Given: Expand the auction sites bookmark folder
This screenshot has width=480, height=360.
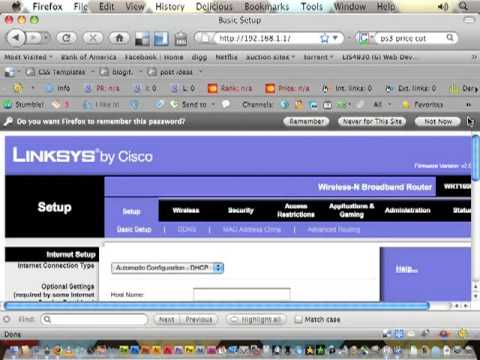Looking at the screenshot, I should pyautogui.click(x=270, y=57).
